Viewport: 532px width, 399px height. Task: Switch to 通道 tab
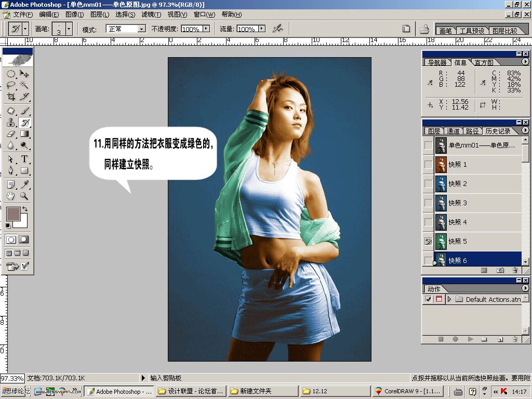click(x=453, y=131)
